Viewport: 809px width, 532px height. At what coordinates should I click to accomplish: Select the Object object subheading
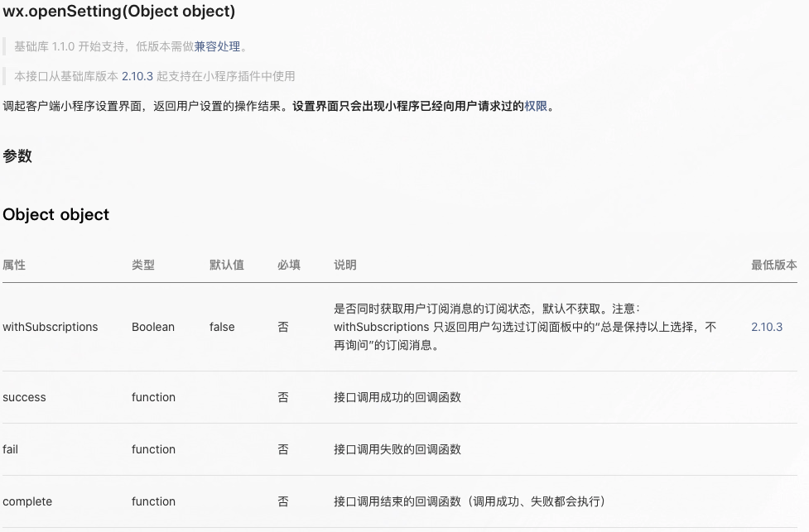pyautogui.click(x=55, y=214)
